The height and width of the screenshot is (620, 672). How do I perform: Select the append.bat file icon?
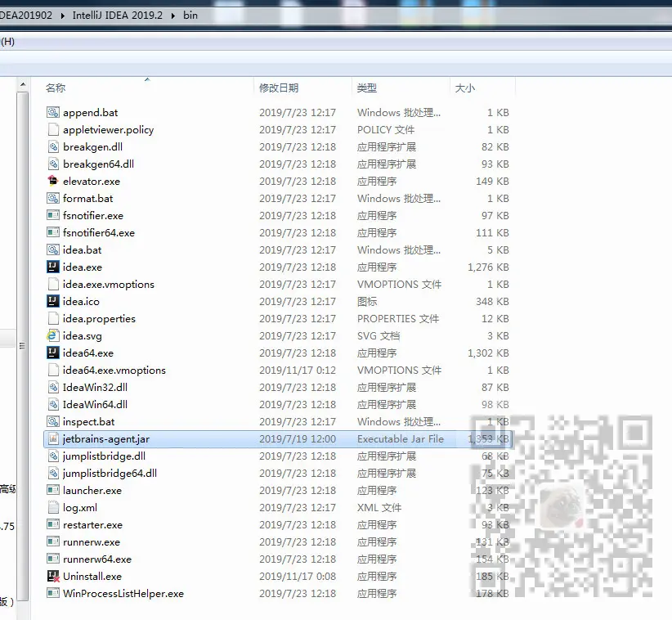tap(52, 112)
